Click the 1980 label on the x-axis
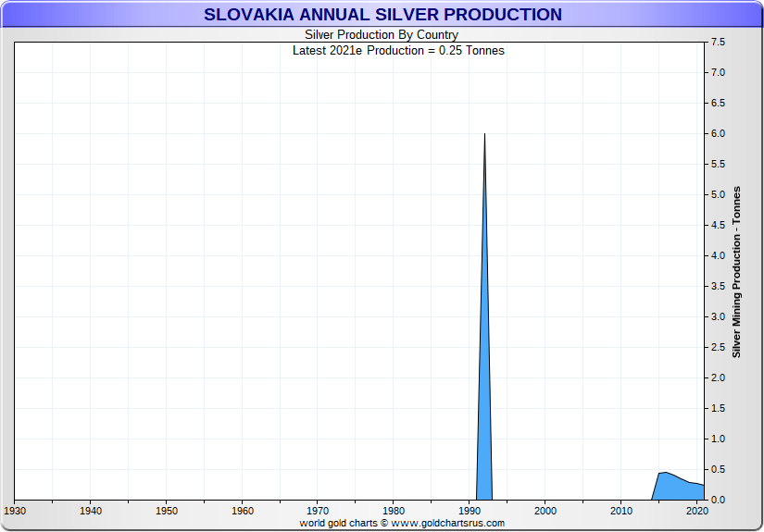Viewport: 764px width, 532px height. pyautogui.click(x=394, y=510)
